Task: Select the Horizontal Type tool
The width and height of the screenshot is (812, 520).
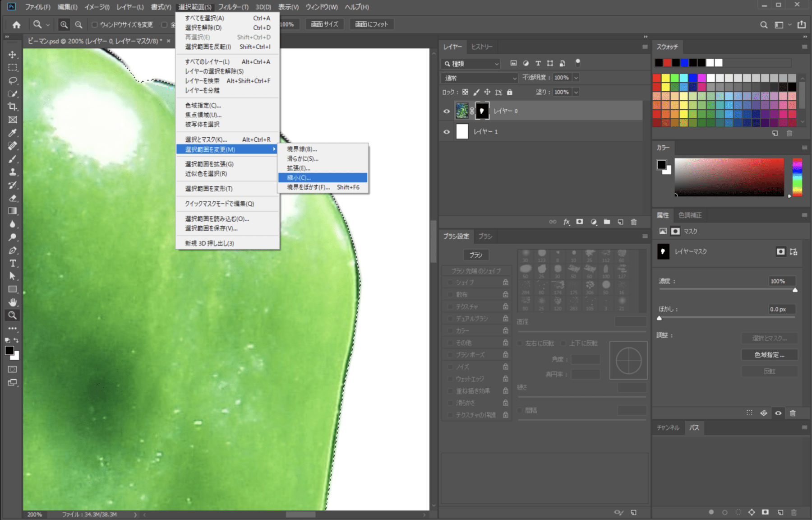Action: click(13, 263)
